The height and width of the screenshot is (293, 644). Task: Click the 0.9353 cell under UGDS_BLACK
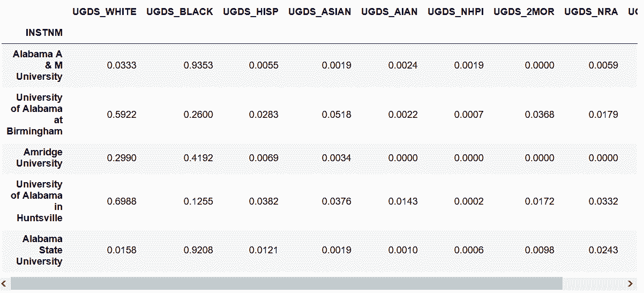click(x=198, y=65)
